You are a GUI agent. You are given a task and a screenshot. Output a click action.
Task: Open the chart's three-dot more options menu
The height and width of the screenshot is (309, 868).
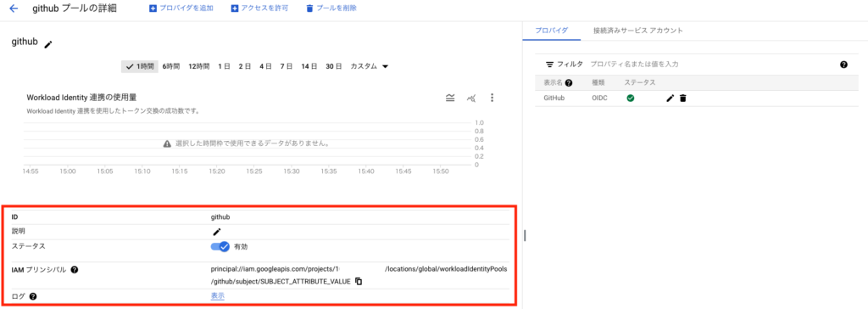pos(492,98)
